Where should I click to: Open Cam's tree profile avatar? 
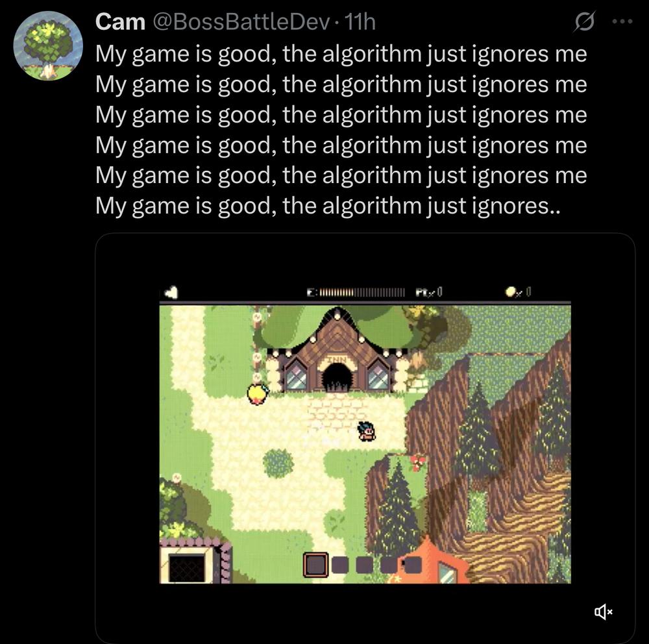pos(48,45)
